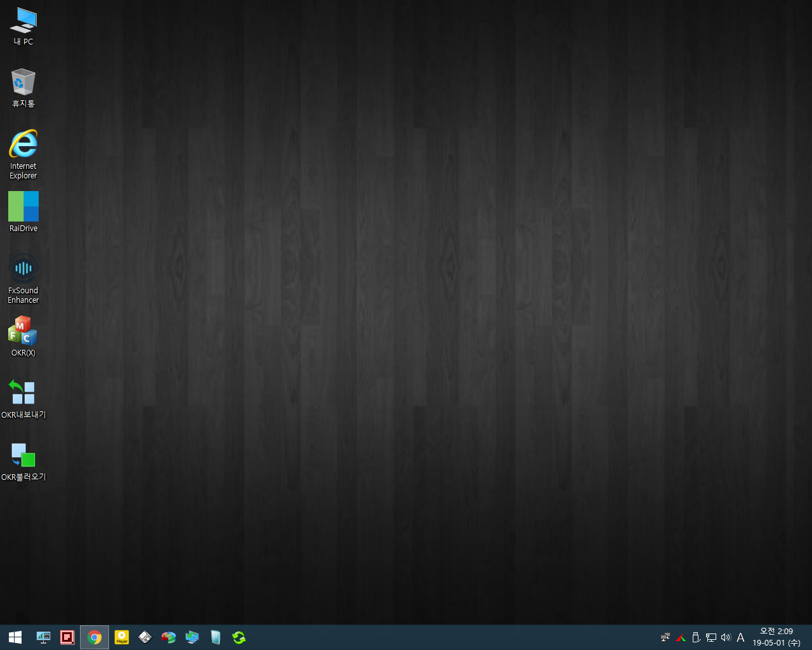This screenshot has width=812, height=650.
Task: Launch the yellow Player app in the taskbar
Action: [122, 637]
